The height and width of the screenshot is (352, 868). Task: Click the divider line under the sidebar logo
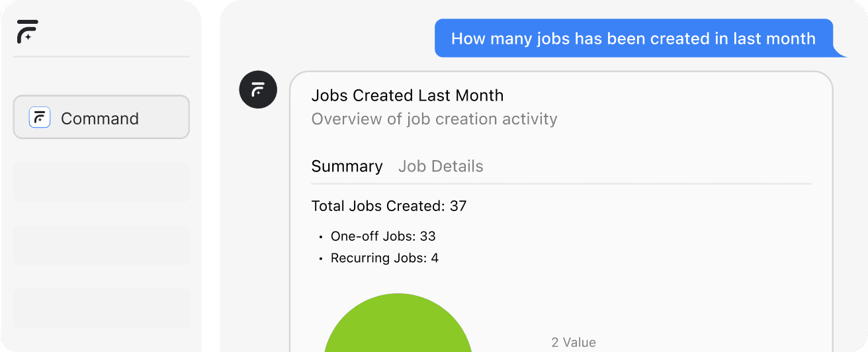pos(101,56)
